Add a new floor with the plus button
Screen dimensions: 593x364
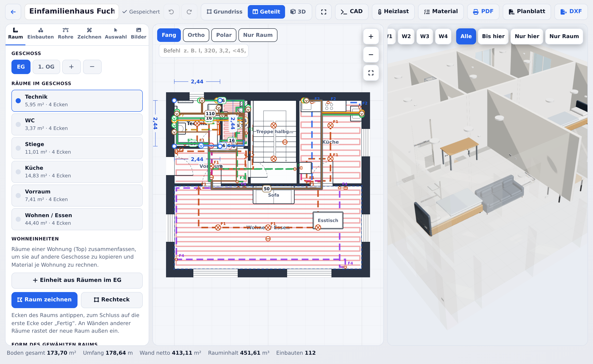pyautogui.click(x=71, y=67)
